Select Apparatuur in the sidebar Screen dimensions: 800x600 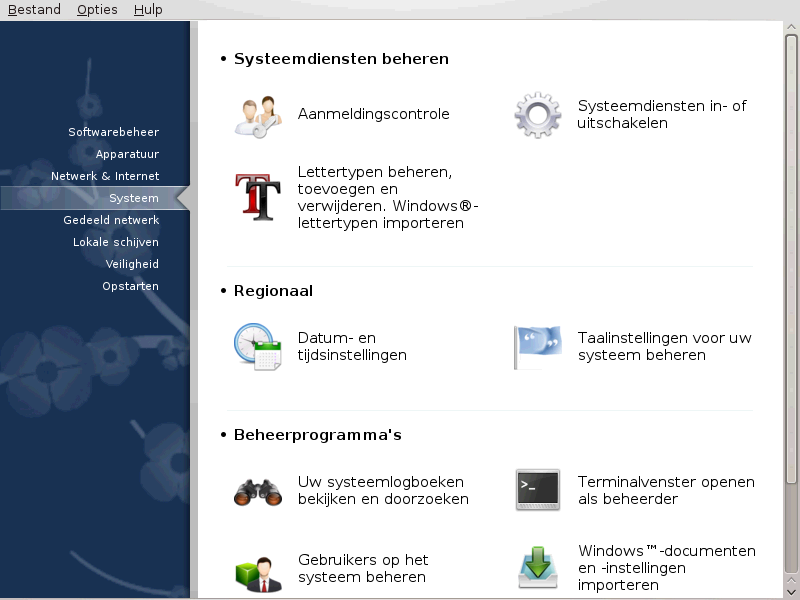(127, 154)
